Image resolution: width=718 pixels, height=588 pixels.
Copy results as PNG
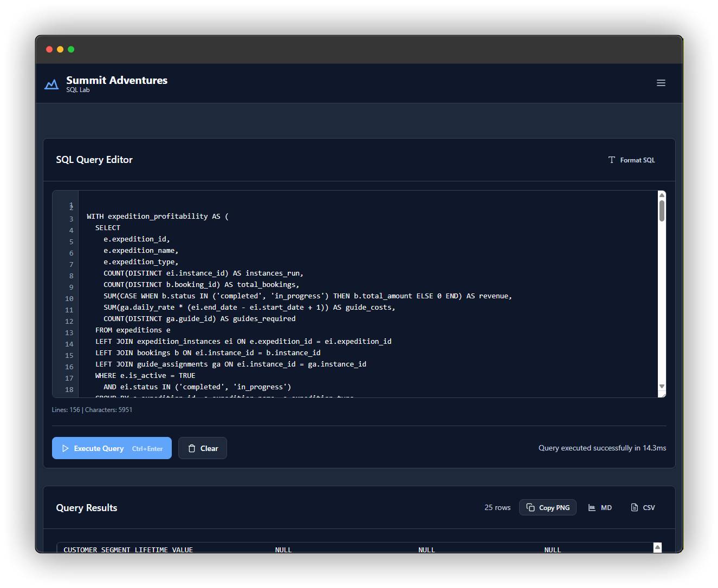[x=548, y=507]
